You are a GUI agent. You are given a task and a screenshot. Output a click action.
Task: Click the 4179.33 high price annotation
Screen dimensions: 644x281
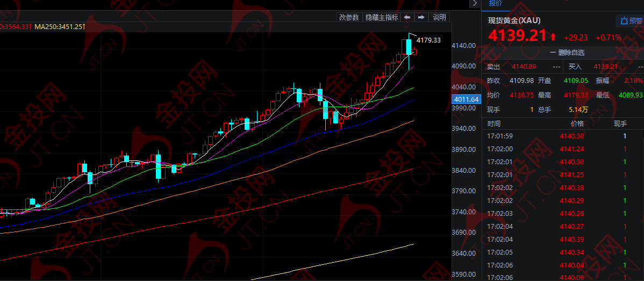428,40
